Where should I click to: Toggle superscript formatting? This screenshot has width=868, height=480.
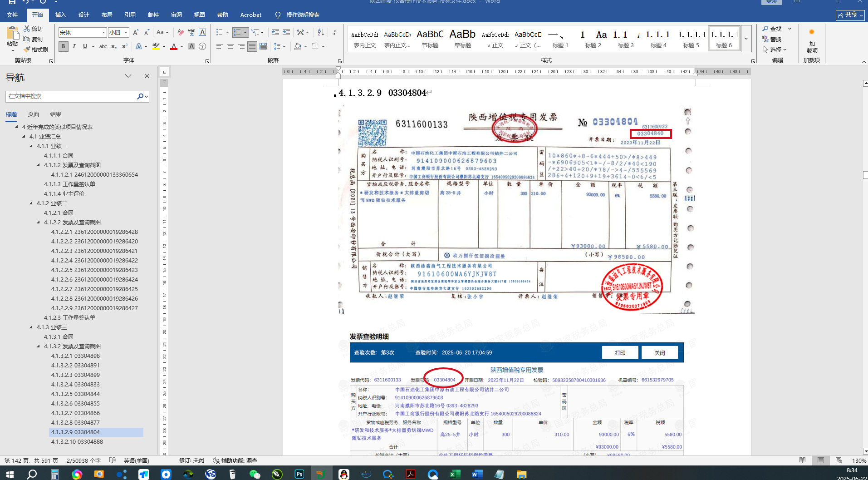click(x=125, y=46)
